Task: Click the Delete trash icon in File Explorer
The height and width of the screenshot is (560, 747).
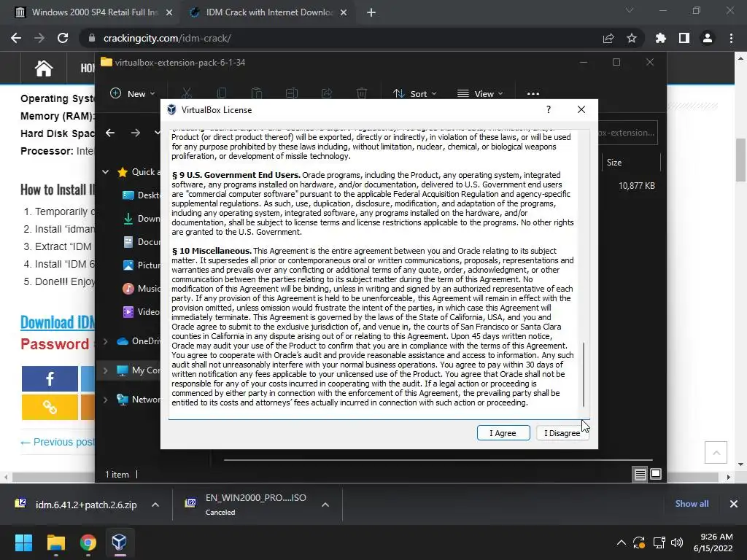Action: [x=362, y=94]
